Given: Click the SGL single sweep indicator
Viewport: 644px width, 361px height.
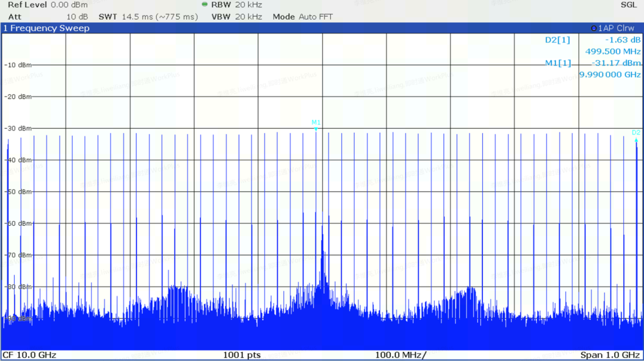Looking at the screenshot, I should [x=628, y=5].
